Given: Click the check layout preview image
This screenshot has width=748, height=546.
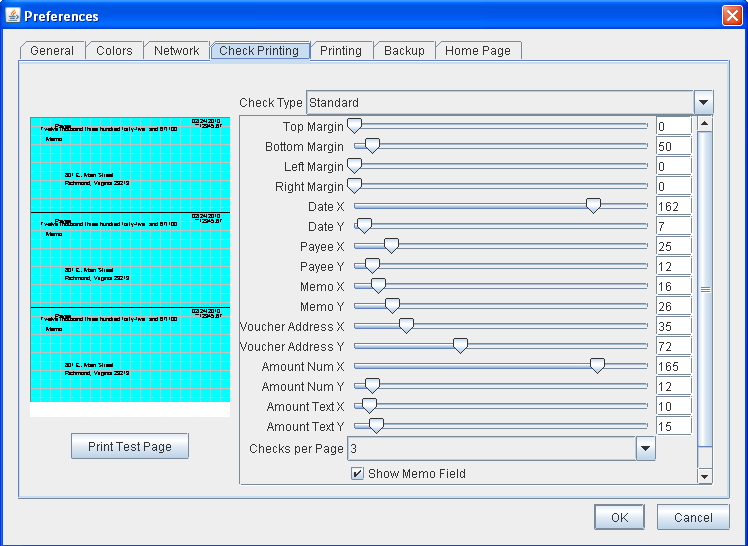Looking at the screenshot, I should tap(130, 267).
